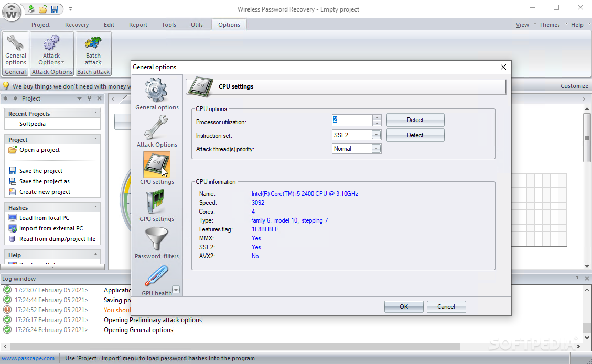Open the Report ribbon tab

pyautogui.click(x=138, y=25)
